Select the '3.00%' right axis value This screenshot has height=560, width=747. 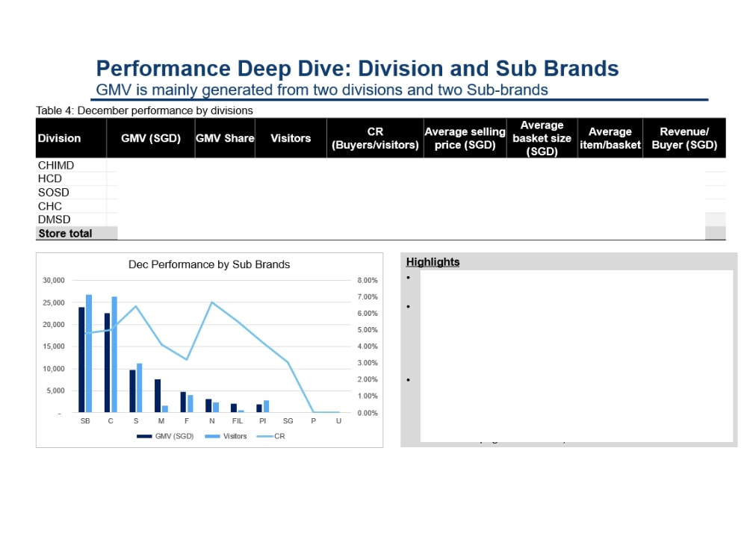pos(368,363)
